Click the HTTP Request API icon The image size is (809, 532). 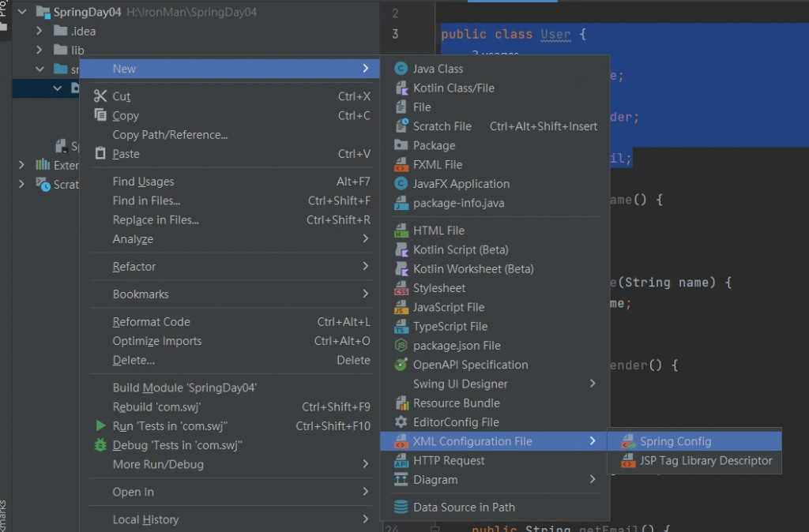pos(401,460)
